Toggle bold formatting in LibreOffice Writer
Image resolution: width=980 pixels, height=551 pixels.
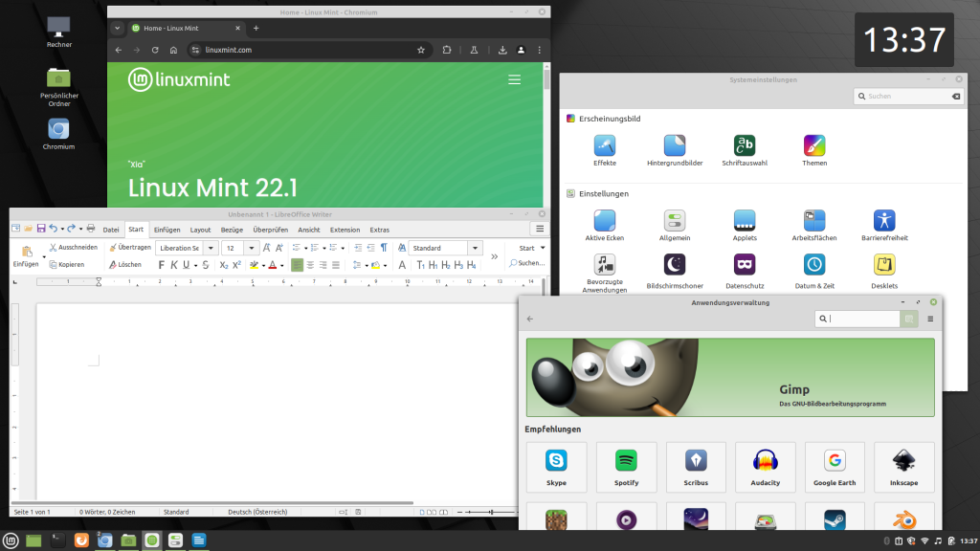(161, 264)
